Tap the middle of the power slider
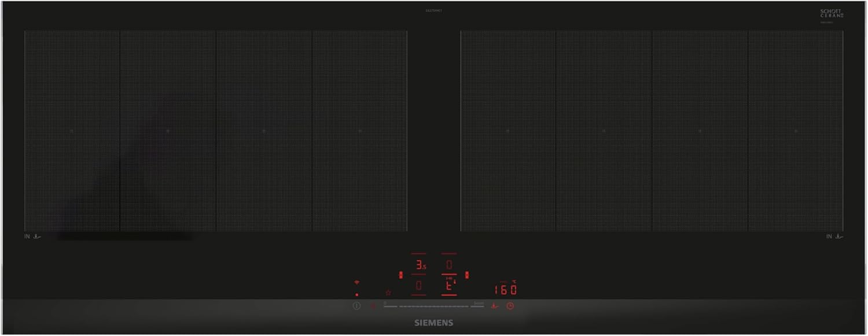 [434, 306]
